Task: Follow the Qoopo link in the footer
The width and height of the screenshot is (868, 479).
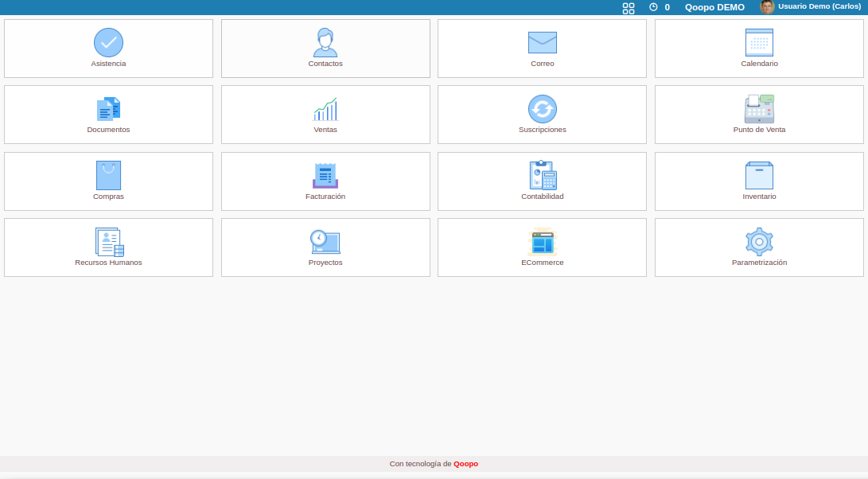Action: point(467,463)
